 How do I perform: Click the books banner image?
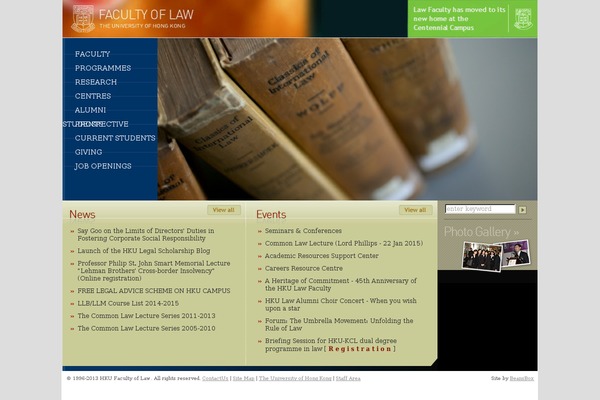point(347,119)
